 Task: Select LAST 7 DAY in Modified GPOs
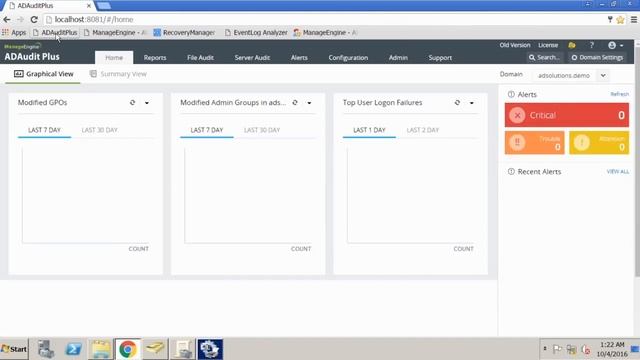click(44, 130)
